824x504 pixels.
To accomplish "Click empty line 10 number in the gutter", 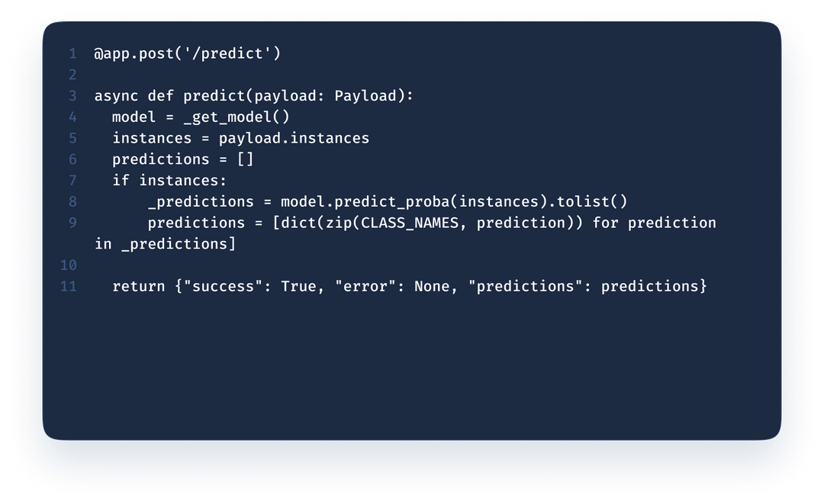I will pyautogui.click(x=69, y=265).
